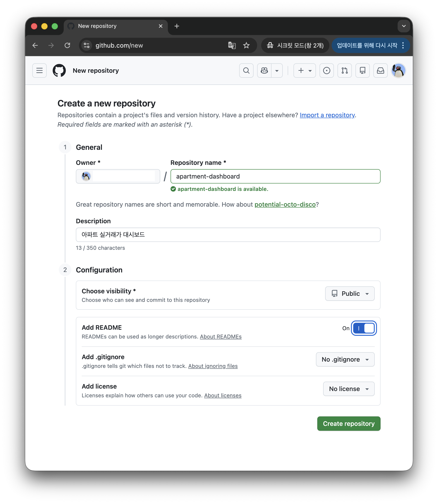Open the No license dropdown
This screenshot has height=504, width=438.
click(348, 389)
